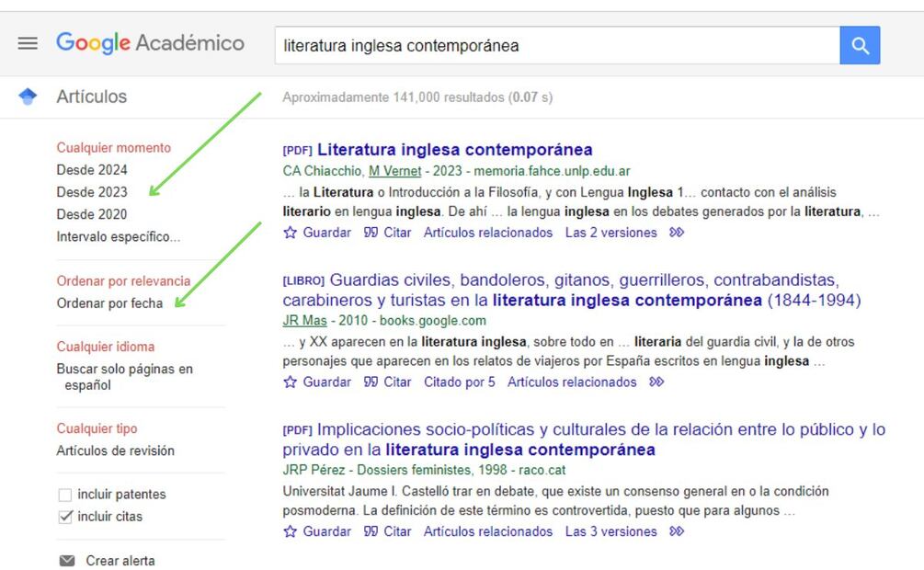Open Literatura inglesa contemporánea PDF title link
Image resolution: width=924 pixels, height=570 pixels.
pos(454,150)
